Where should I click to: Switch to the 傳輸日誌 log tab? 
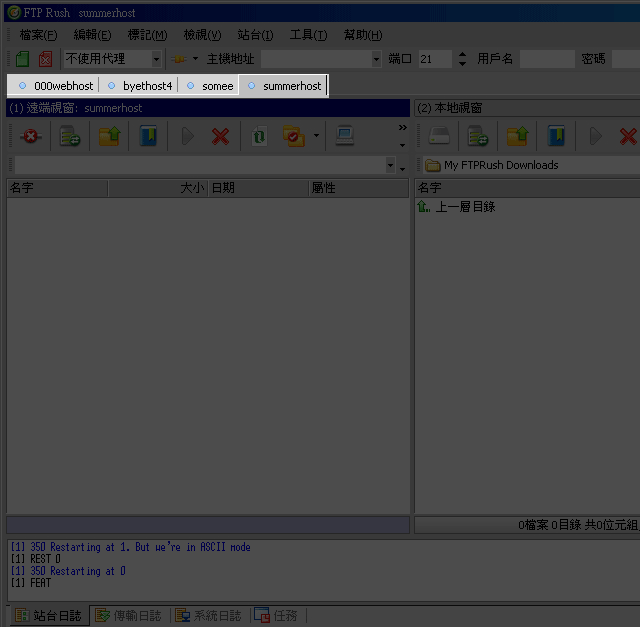[129, 615]
